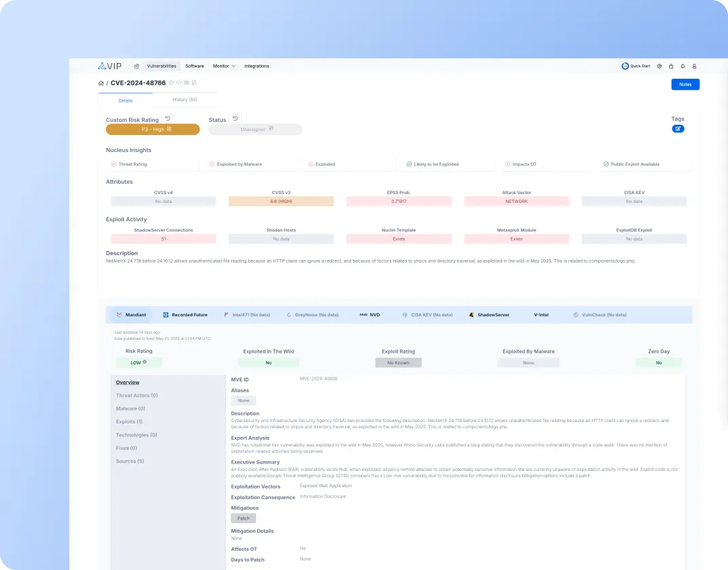Select the Intel471 (No data) tab

247,315
